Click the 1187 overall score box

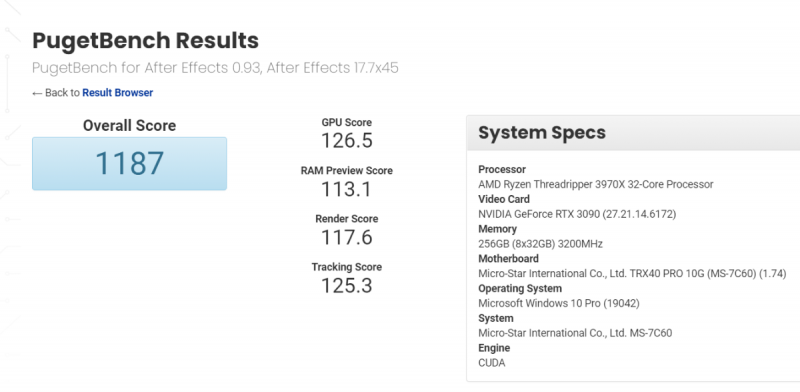pyautogui.click(x=130, y=163)
